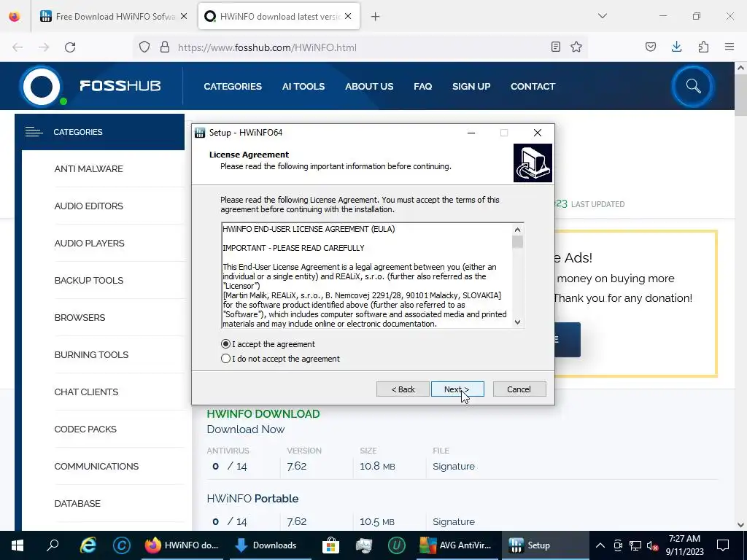Click the network tray icon
Viewport: 747px width, 560px height.
tap(635, 545)
